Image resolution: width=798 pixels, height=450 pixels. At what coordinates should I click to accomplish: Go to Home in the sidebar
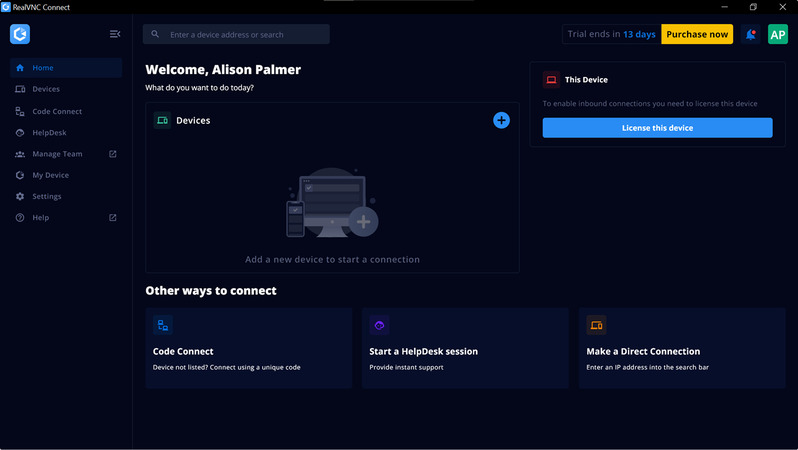43,68
